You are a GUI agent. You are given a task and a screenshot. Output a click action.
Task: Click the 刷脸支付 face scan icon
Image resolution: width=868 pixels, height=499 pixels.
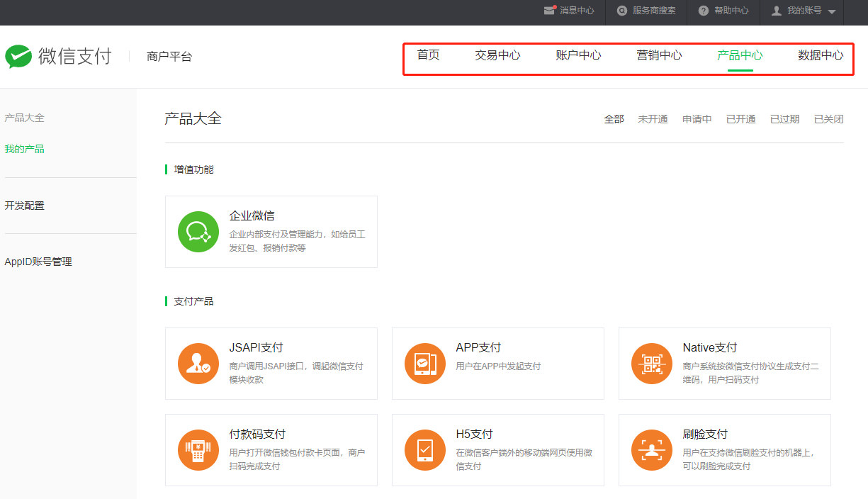click(652, 450)
